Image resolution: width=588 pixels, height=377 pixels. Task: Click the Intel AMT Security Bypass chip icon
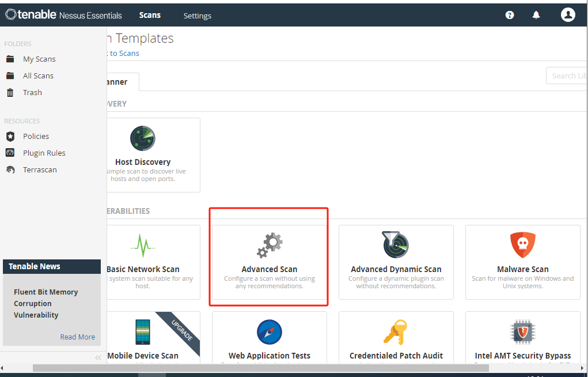coord(523,332)
